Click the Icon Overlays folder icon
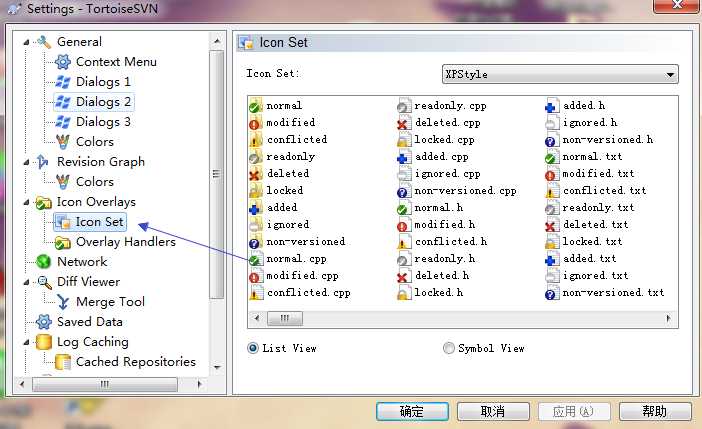 [x=43, y=202]
